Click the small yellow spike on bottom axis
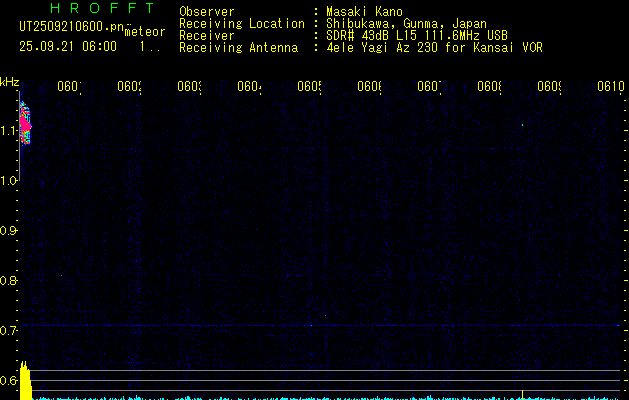Image resolution: width=629 pixels, height=400 pixels. (x=522, y=391)
